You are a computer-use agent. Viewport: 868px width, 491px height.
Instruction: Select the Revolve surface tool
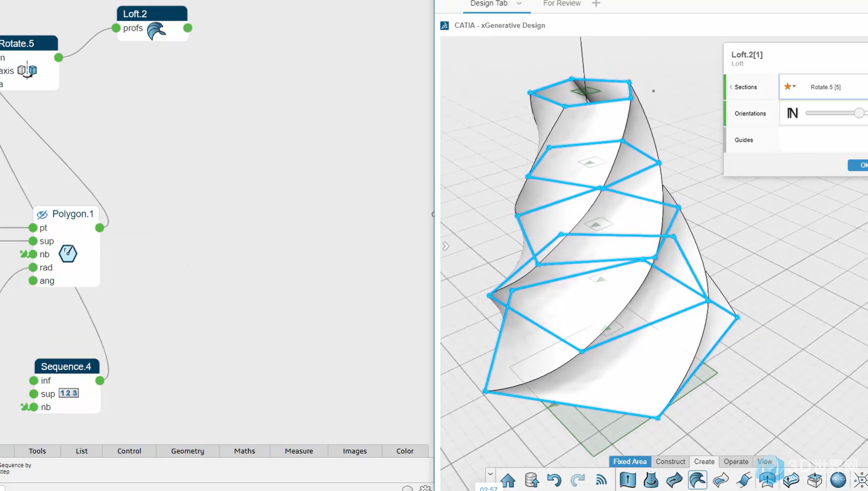coord(651,480)
